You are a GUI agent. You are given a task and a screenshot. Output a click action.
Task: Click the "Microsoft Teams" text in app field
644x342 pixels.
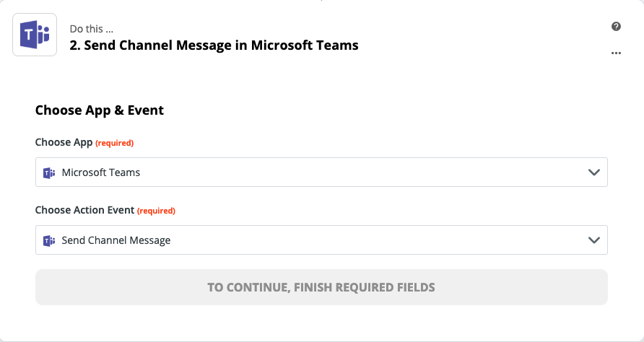click(101, 172)
